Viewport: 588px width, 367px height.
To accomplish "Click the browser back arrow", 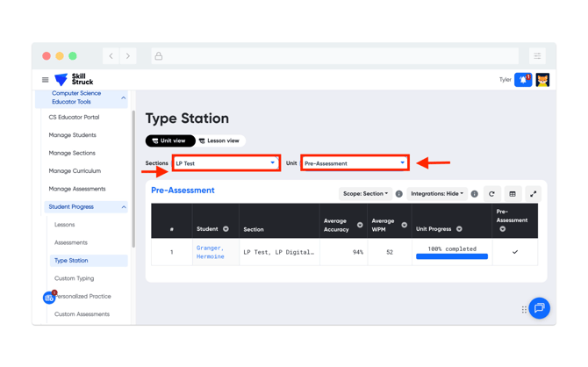I will [111, 56].
